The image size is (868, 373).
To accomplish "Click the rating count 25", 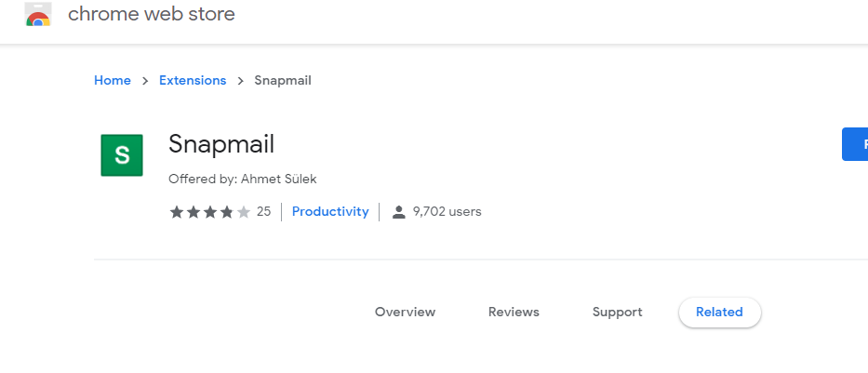I will (263, 212).
